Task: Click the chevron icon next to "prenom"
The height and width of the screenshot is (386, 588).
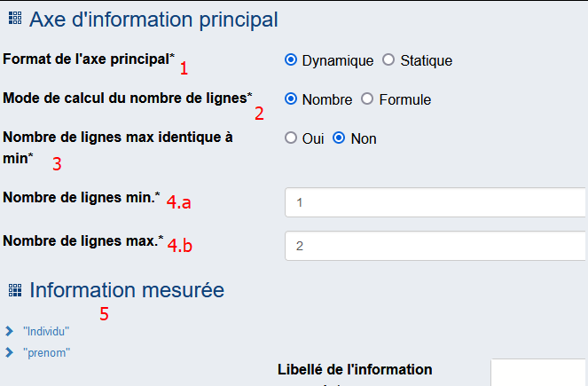Action: 10,352
